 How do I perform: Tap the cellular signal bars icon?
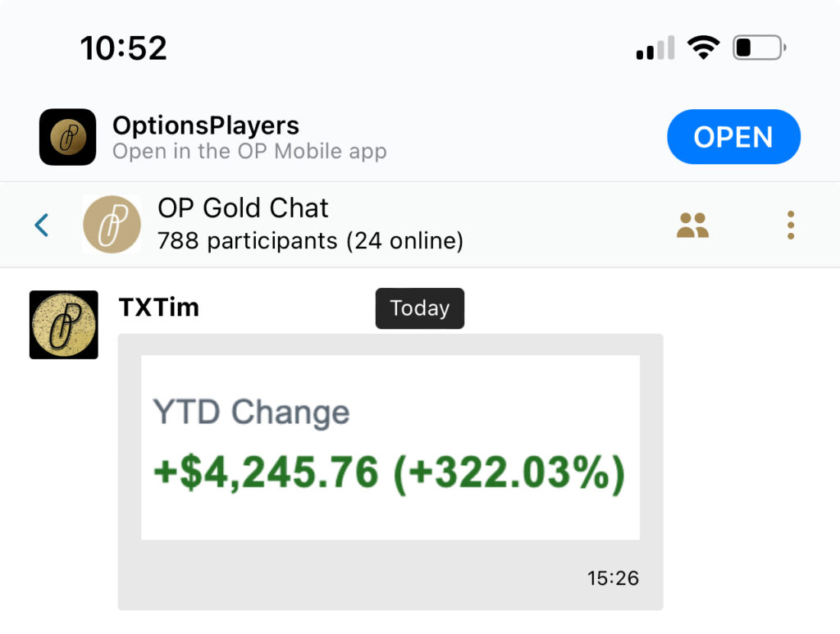[x=655, y=49]
